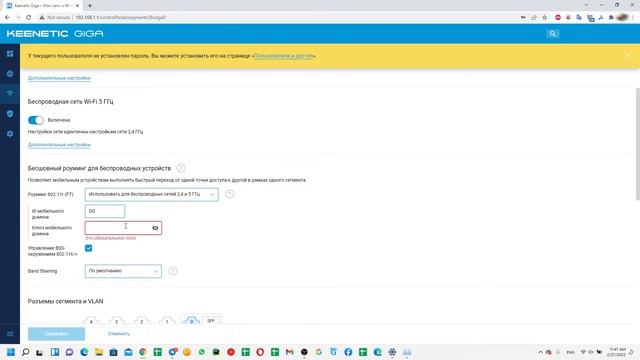640x360 pixels.
Task: Open Facebook icon in taskbar
Action: pyautogui.click(x=348, y=352)
